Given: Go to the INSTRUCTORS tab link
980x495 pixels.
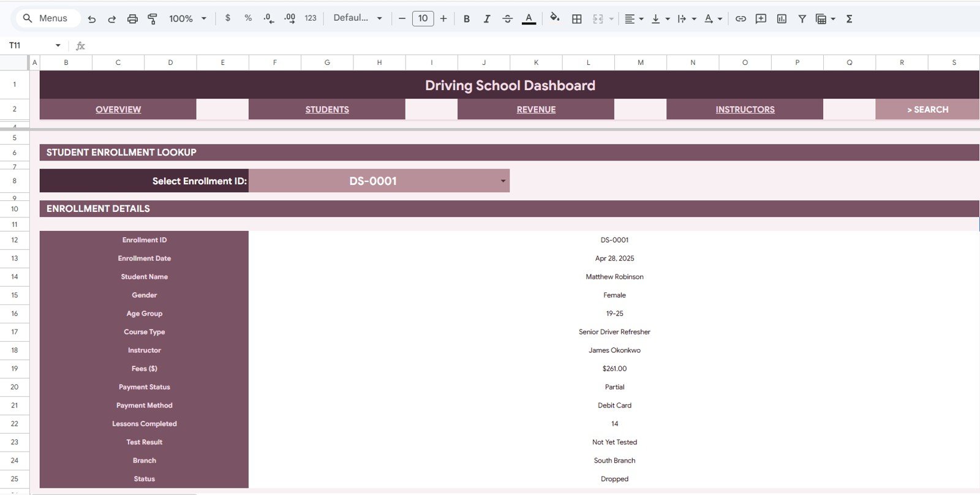Looking at the screenshot, I should point(745,110).
